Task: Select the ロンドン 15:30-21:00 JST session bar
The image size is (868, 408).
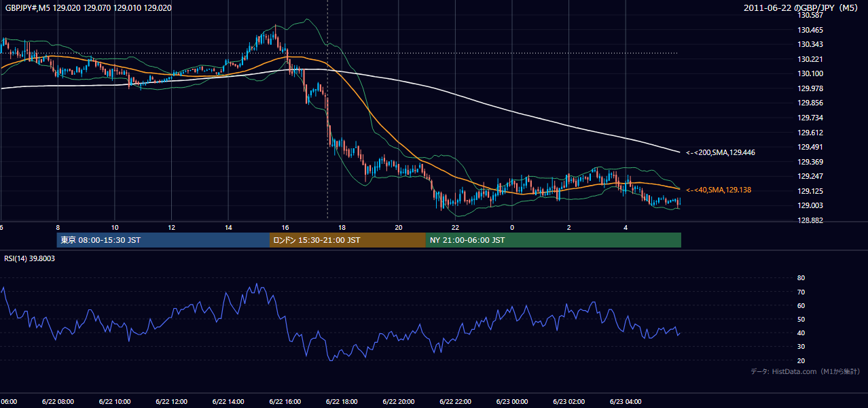Action: pos(348,240)
